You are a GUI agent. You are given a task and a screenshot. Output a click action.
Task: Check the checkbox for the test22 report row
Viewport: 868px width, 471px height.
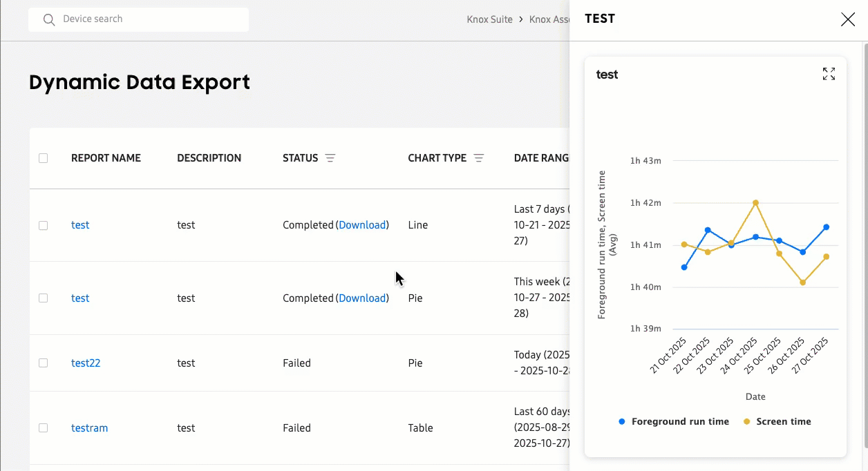click(44, 363)
